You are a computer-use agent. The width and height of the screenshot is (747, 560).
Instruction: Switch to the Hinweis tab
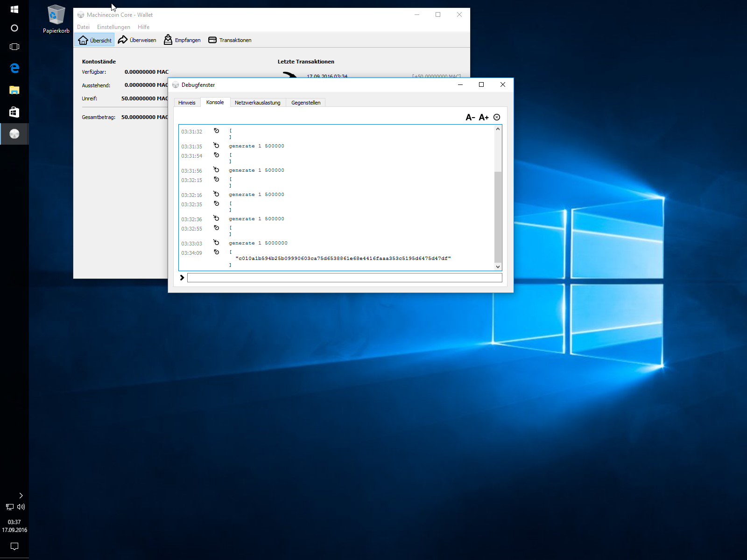tap(187, 103)
